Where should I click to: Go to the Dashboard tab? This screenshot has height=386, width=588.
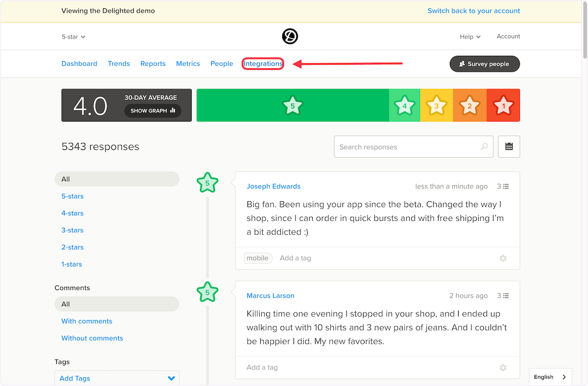tap(79, 64)
